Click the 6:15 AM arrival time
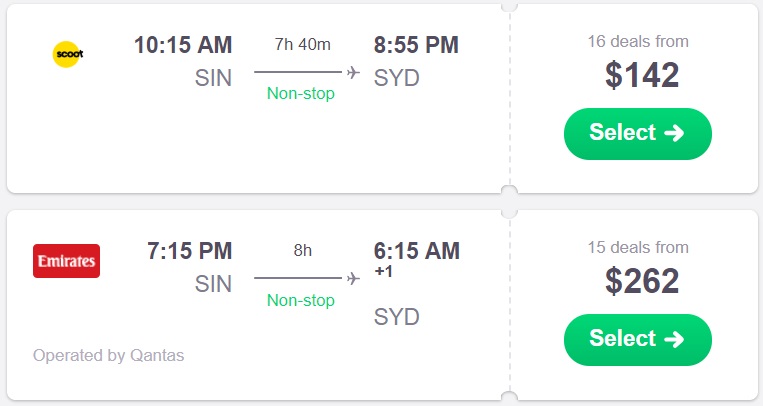 (416, 251)
